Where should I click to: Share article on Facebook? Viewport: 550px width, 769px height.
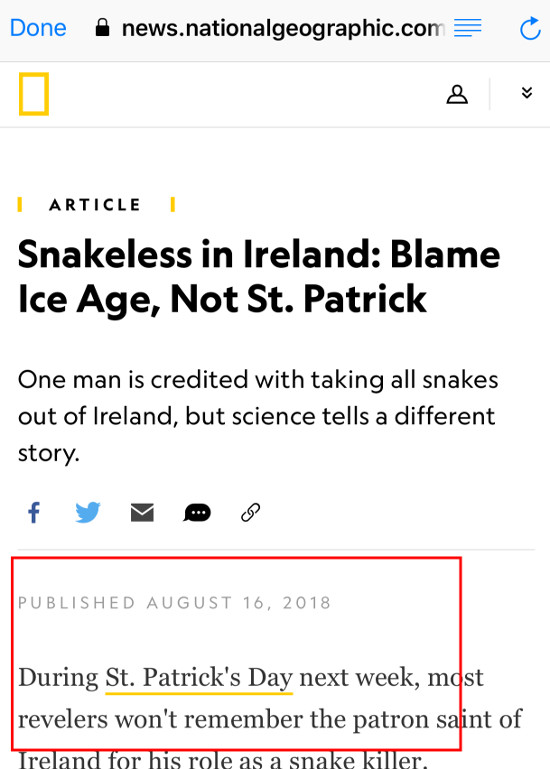click(x=34, y=513)
